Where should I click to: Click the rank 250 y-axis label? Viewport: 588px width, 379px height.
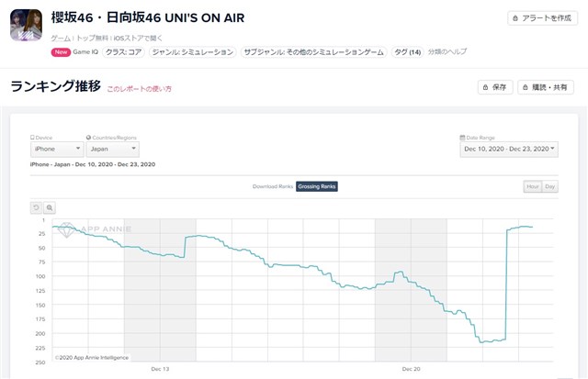tap(40, 362)
